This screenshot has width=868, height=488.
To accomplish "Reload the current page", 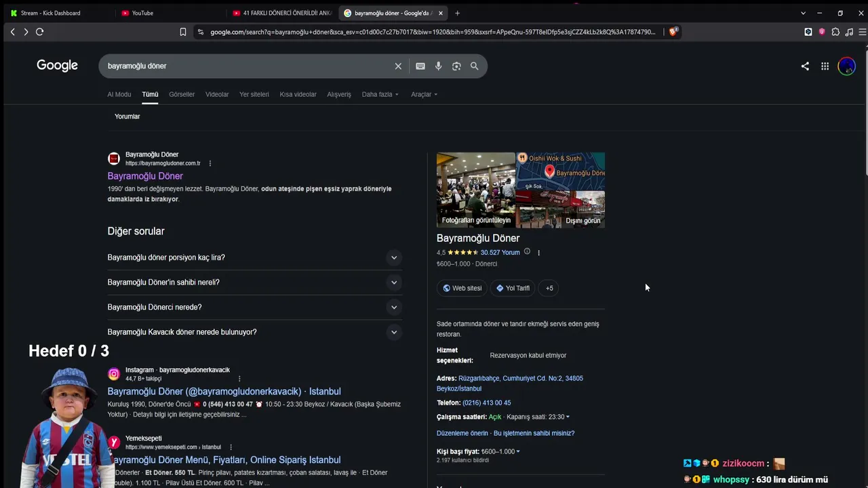I will [40, 32].
